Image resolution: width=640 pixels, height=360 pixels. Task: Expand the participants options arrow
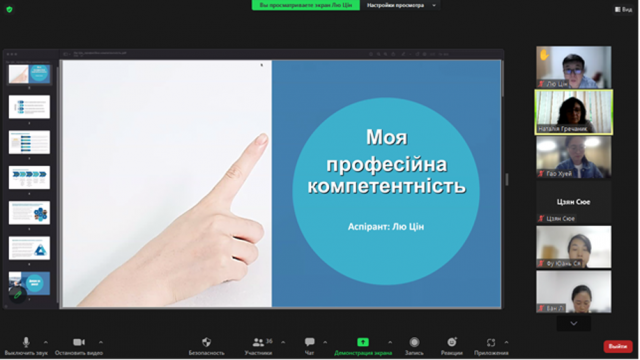point(283,342)
